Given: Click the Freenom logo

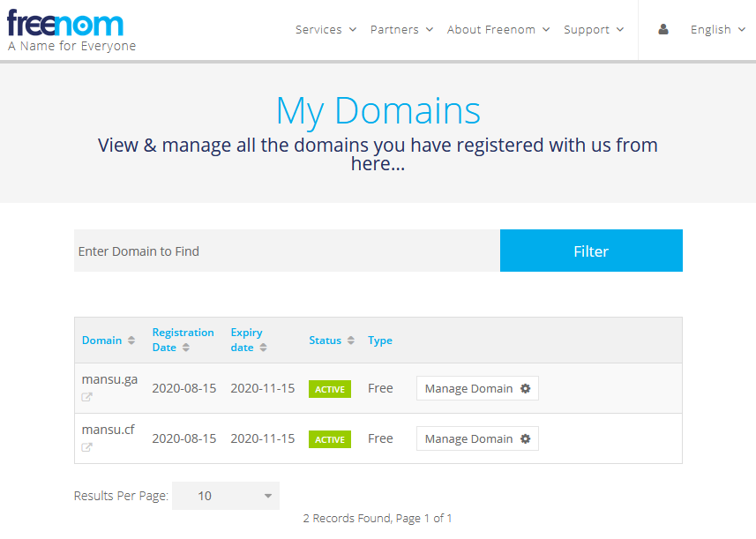Looking at the screenshot, I should (x=66, y=24).
